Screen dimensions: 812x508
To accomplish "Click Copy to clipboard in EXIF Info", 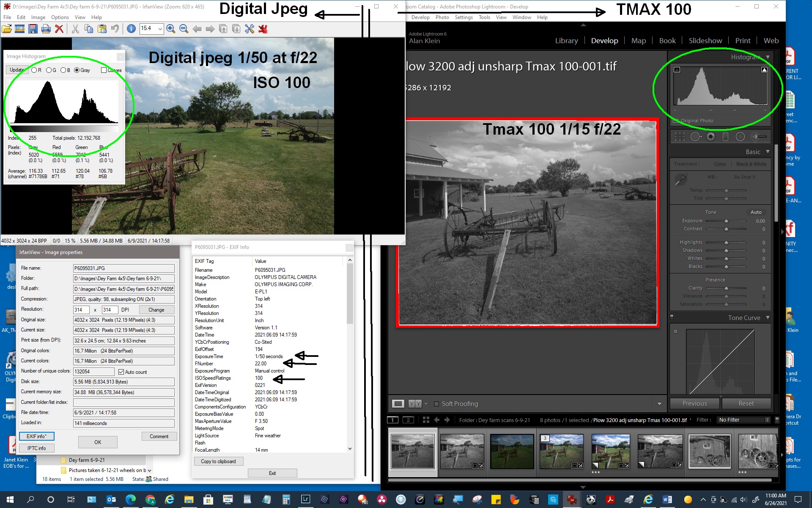I will coord(218,461).
